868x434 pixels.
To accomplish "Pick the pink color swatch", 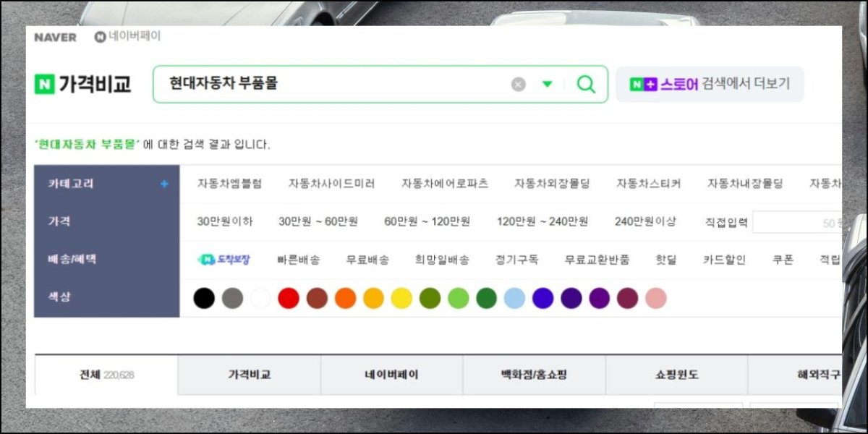I will point(655,298).
